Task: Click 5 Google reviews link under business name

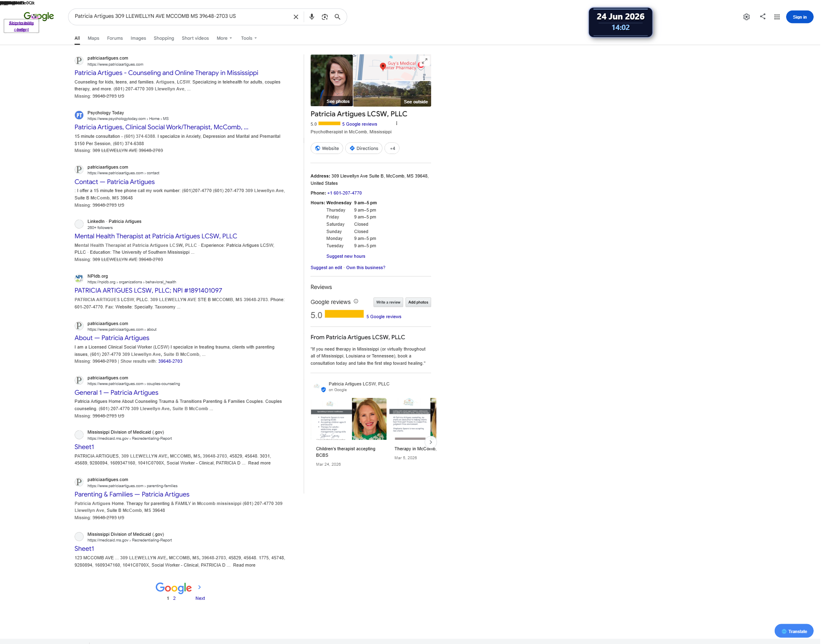Action: coord(359,124)
